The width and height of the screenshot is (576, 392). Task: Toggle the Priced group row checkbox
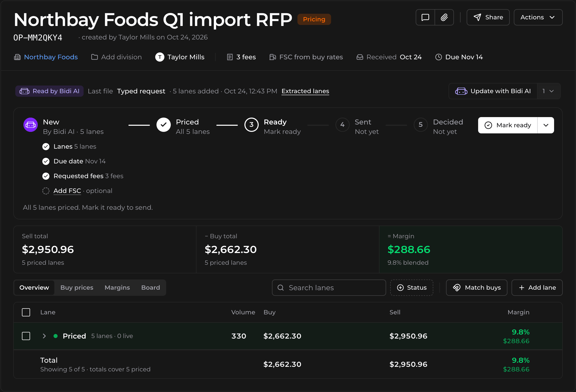click(x=26, y=336)
